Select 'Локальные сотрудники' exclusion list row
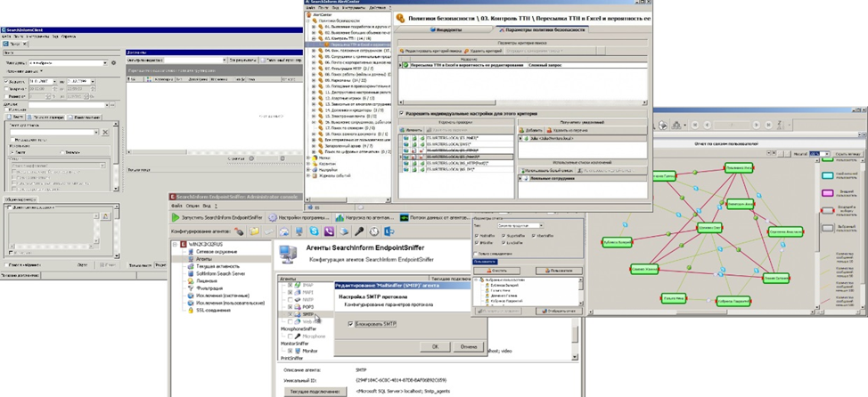The image size is (868, 397). click(x=582, y=179)
